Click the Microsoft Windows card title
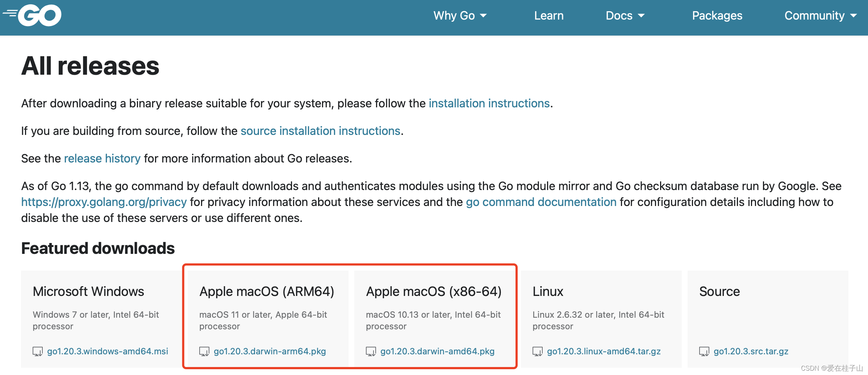The width and height of the screenshot is (868, 375). tap(88, 292)
